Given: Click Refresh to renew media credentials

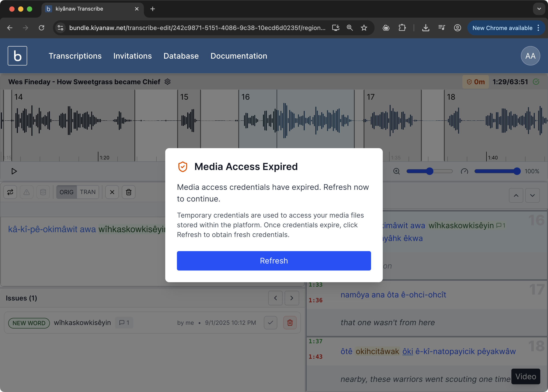Looking at the screenshot, I should (273, 261).
